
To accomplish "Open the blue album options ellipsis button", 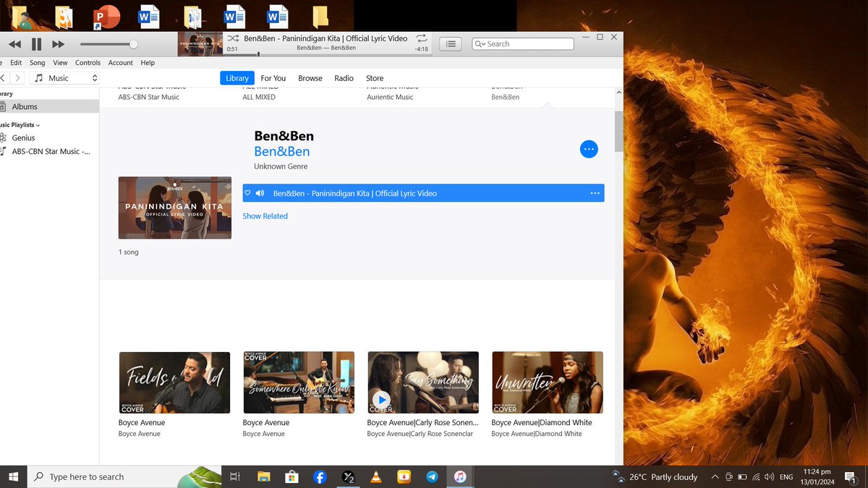I will click(x=589, y=149).
